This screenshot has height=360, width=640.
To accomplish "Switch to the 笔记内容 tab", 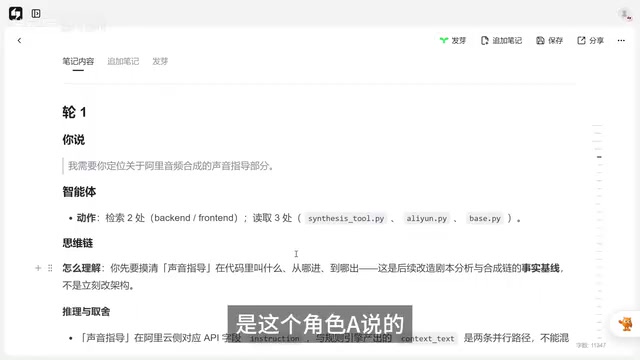I will coord(78,61).
